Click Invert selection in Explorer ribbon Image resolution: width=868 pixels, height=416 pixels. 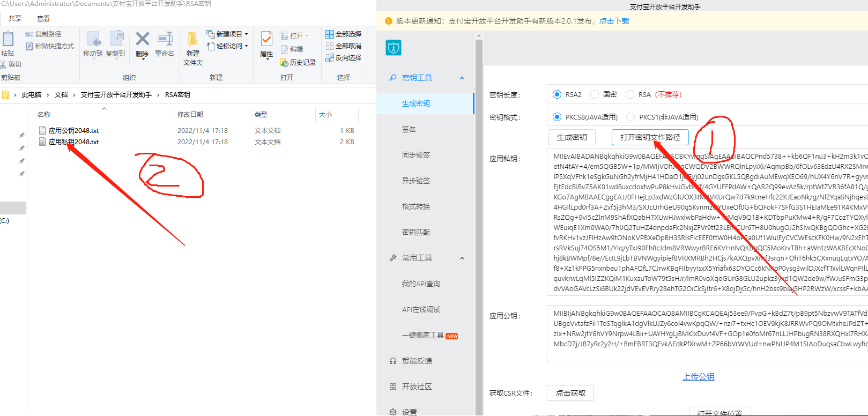pos(344,58)
